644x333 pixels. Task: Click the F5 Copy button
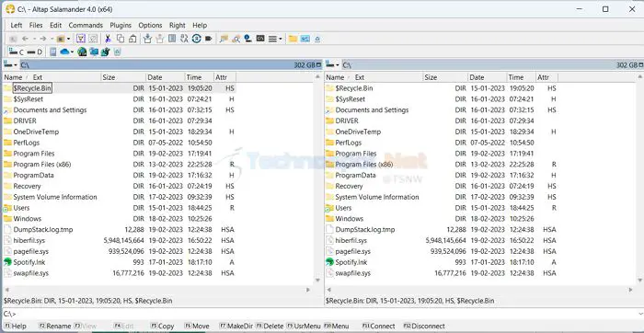162,326
